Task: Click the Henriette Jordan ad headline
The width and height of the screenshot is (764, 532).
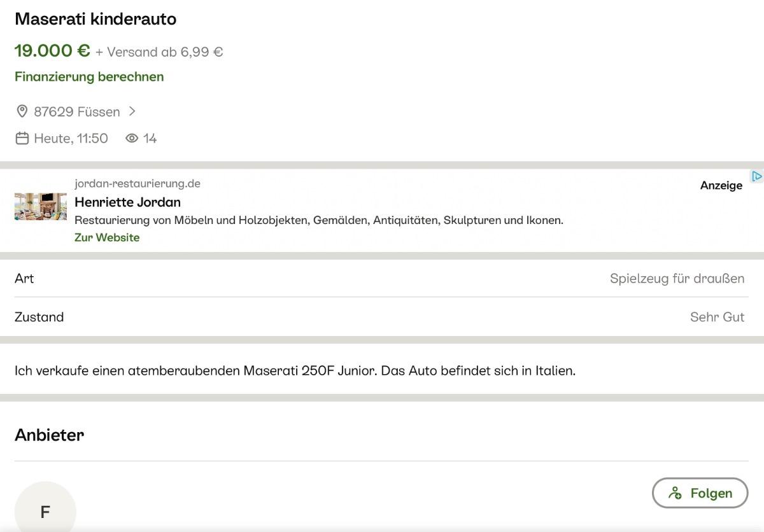Action: coord(127,202)
